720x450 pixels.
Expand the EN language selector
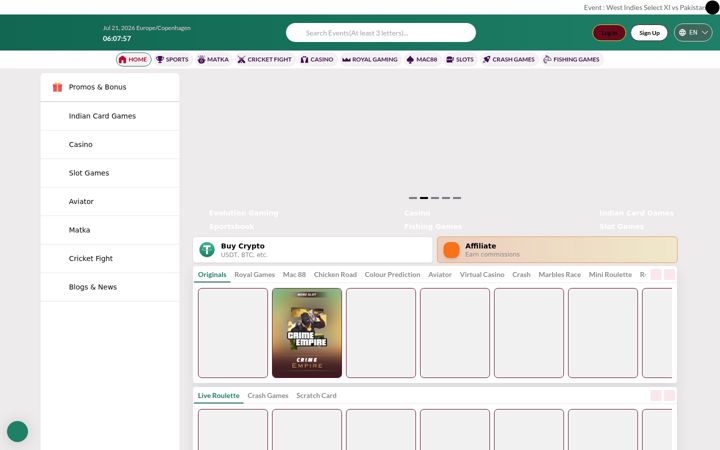point(693,33)
